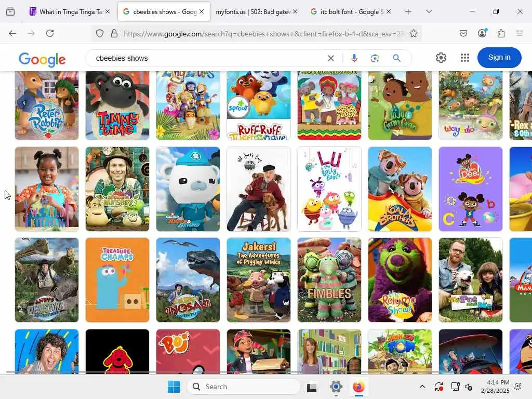Close the cbeebies shows tab
Screen dimensions: 532x399
[x=202, y=11]
